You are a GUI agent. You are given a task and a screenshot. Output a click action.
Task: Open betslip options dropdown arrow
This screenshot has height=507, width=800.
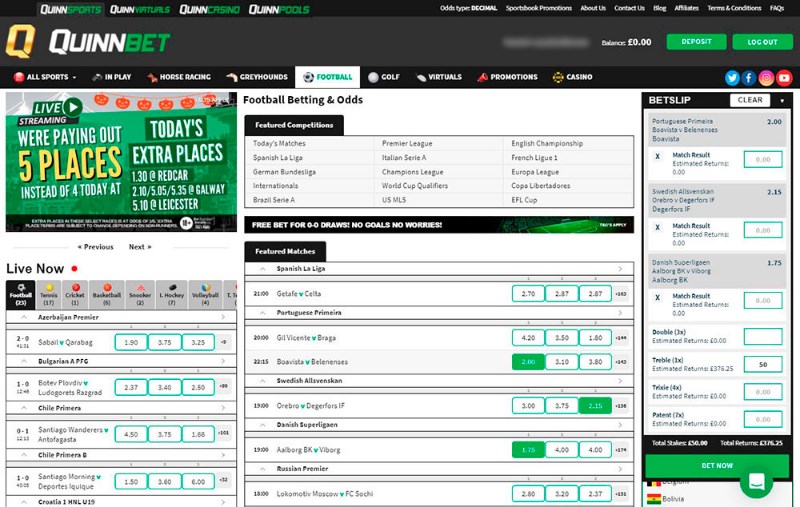pyautogui.click(x=782, y=101)
